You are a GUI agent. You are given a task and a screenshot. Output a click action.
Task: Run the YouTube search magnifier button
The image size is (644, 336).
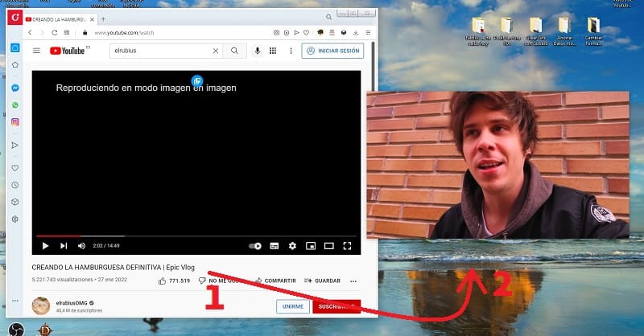pyautogui.click(x=234, y=51)
